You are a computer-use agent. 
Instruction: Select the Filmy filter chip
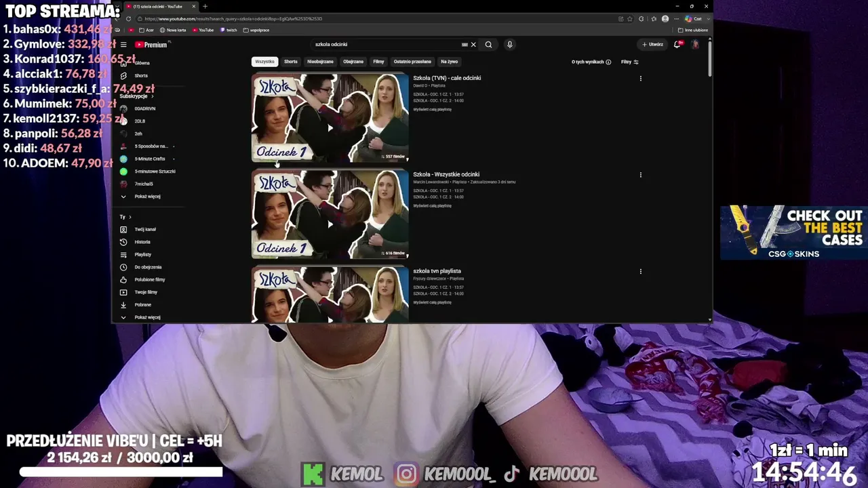(378, 62)
